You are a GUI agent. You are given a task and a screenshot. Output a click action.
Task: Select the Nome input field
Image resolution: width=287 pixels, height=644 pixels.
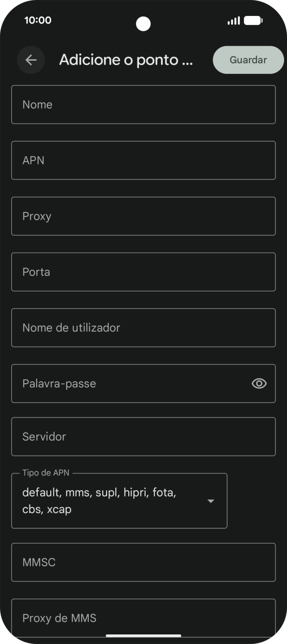143,104
